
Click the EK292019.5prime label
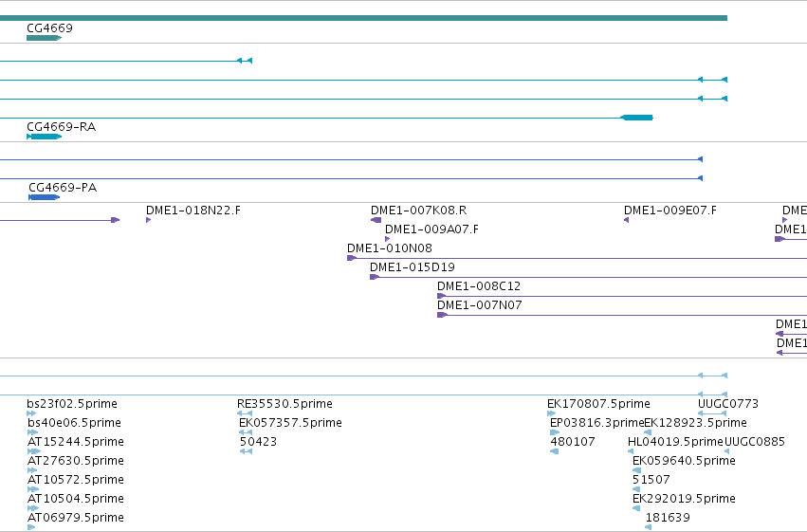pyautogui.click(x=684, y=498)
